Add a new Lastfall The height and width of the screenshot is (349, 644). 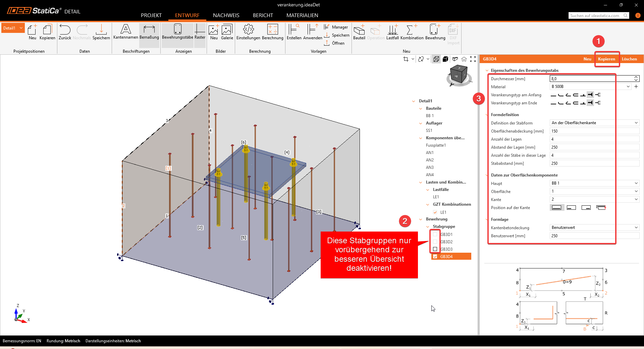coord(392,32)
